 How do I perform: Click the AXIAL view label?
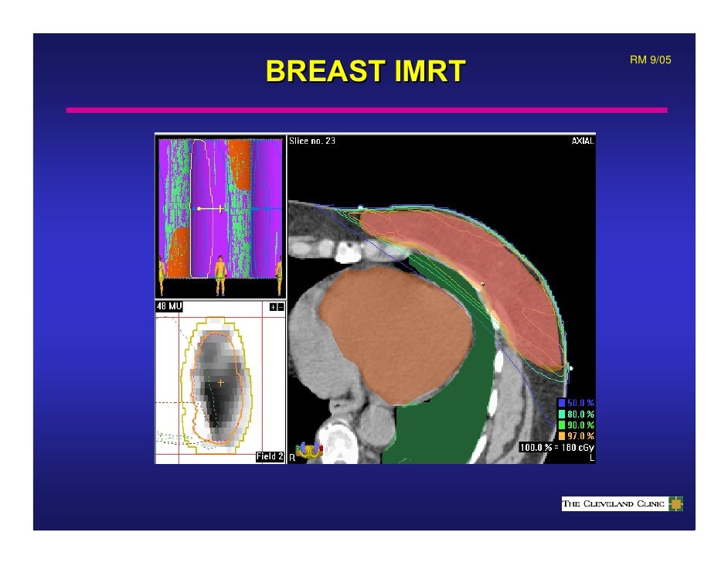[x=582, y=141]
